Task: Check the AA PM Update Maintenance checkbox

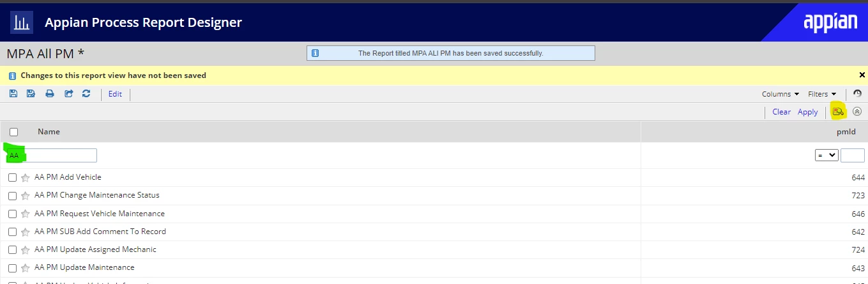Action: tap(12, 268)
